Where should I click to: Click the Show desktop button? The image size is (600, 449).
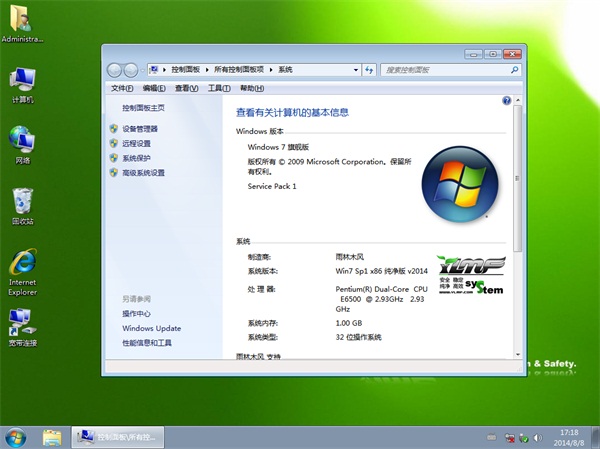[x=595, y=438]
